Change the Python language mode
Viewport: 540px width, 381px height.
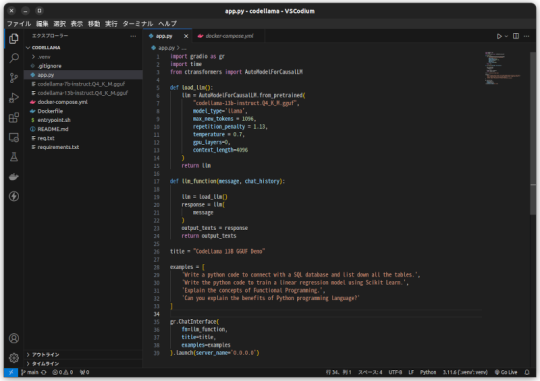coord(428,372)
